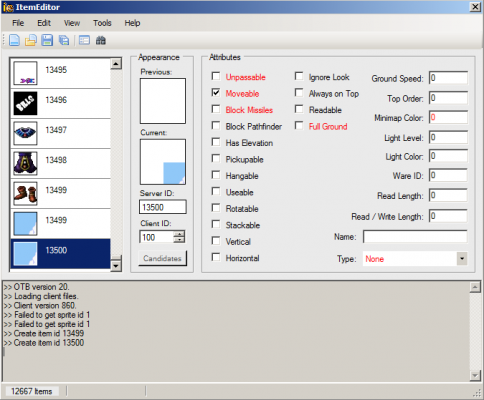Click the Name input field

[415, 237]
